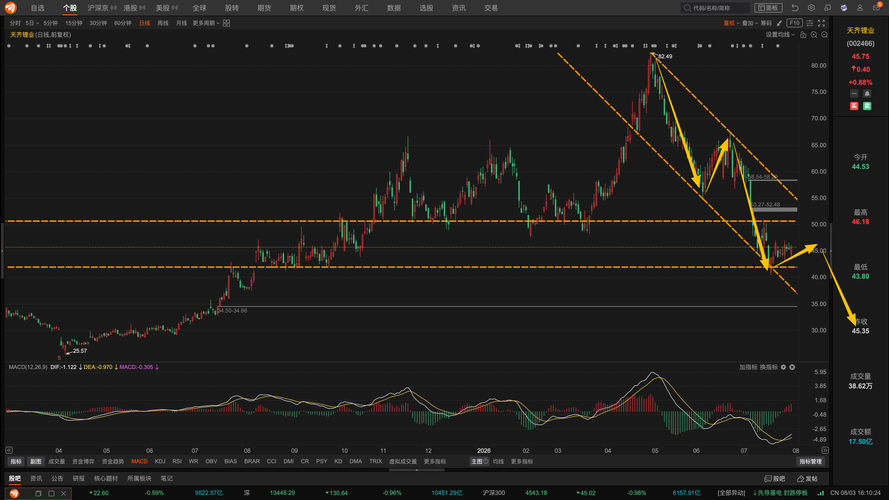Select the RSI indicator
Screen dimensions: 889x500
pyautogui.click(x=177, y=461)
